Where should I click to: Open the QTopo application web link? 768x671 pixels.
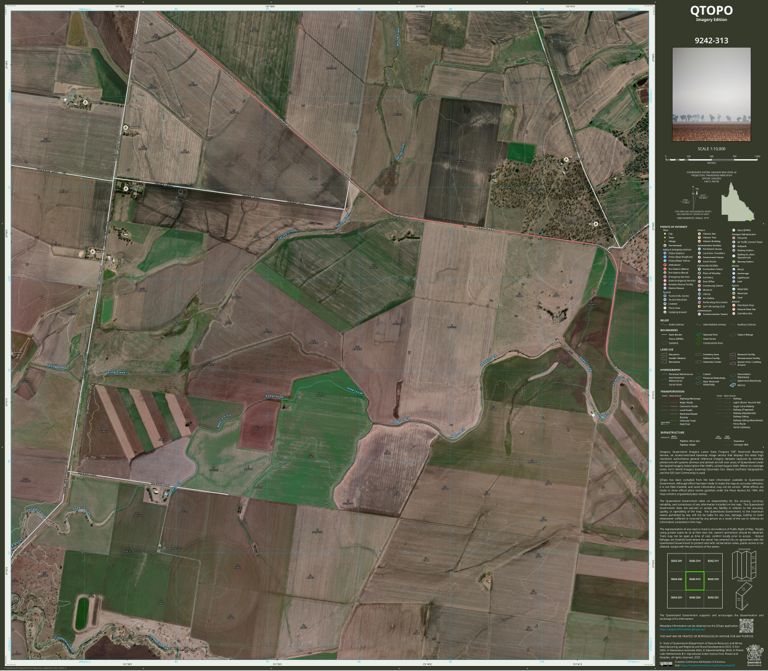(682, 629)
